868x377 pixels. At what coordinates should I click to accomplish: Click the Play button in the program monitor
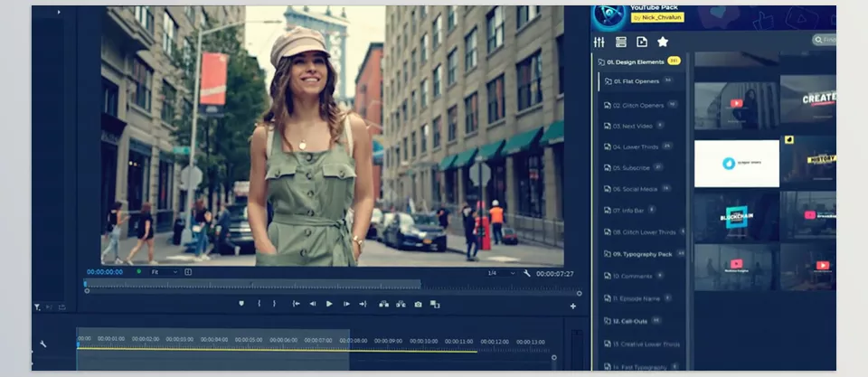(x=329, y=304)
